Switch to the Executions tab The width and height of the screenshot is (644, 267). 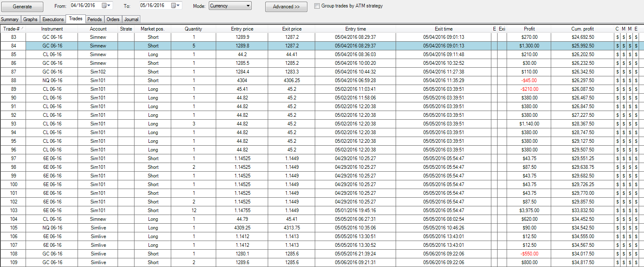click(x=53, y=19)
